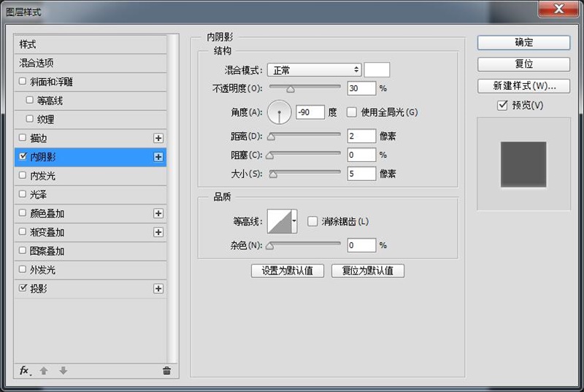Screen dimensions: 584x392
Task: Select the 光泽 style row
Action: (90, 195)
